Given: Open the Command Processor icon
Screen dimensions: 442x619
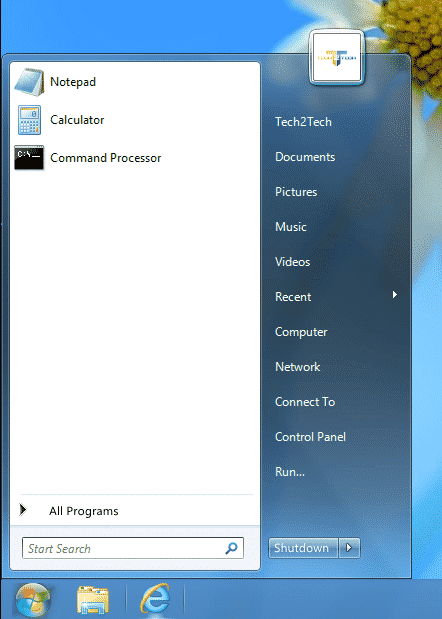Looking at the screenshot, I should pos(29,158).
